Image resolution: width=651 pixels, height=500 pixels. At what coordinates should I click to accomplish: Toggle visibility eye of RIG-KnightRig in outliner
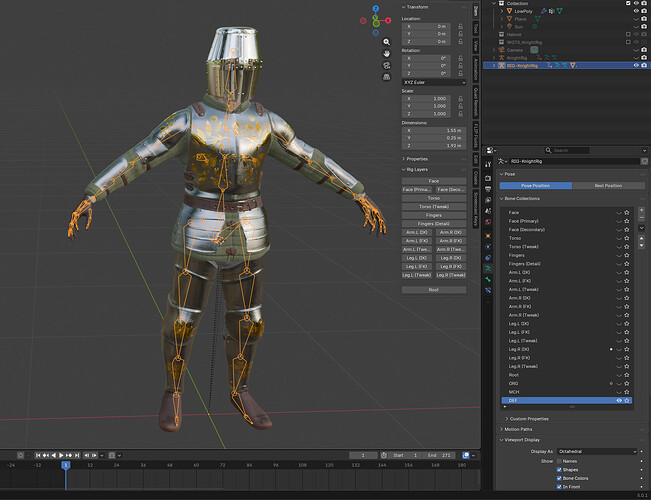pos(636,66)
